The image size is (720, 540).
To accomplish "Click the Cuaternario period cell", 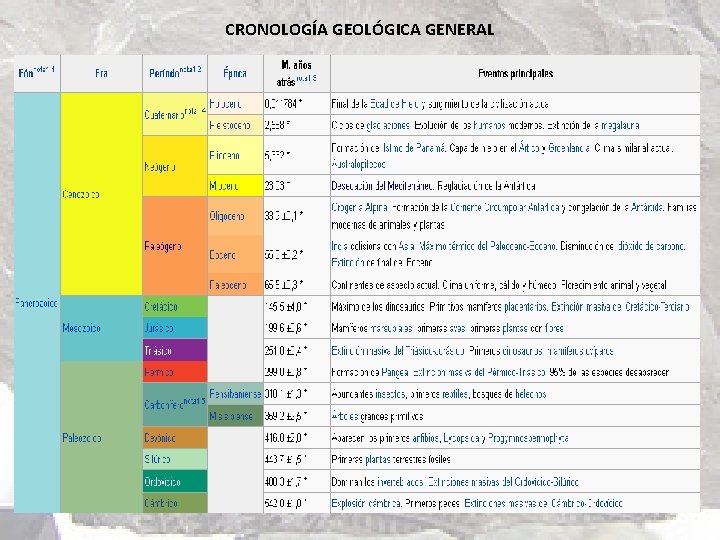I will [x=175, y=114].
